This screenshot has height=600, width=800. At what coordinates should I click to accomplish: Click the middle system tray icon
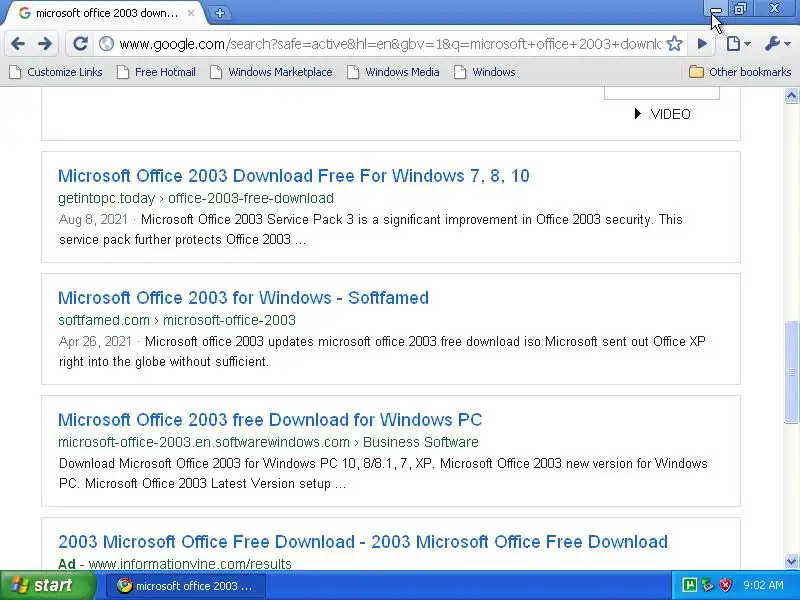pos(707,585)
